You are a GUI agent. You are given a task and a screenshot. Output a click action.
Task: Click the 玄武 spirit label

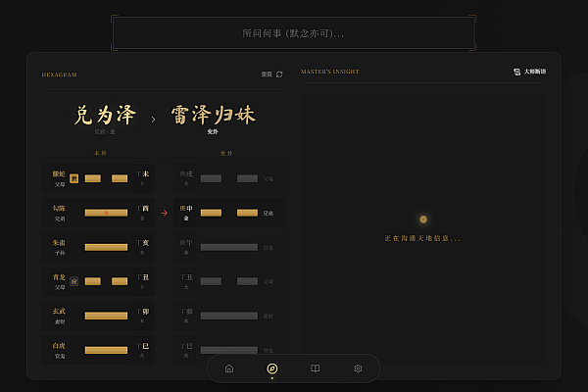pyautogui.click(x=59, y=312)
